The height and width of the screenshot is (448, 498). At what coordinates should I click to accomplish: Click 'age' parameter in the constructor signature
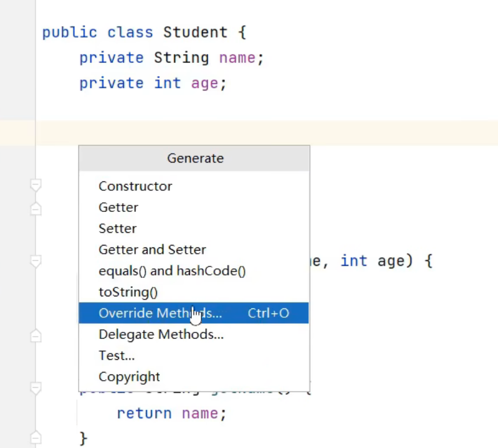click(391, 261)
